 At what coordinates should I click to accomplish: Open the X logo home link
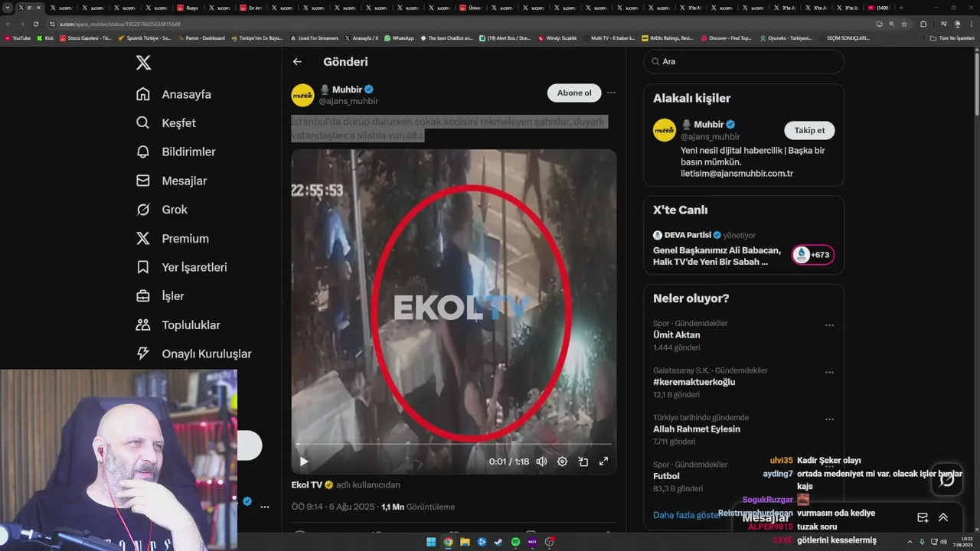pos(143,63)
